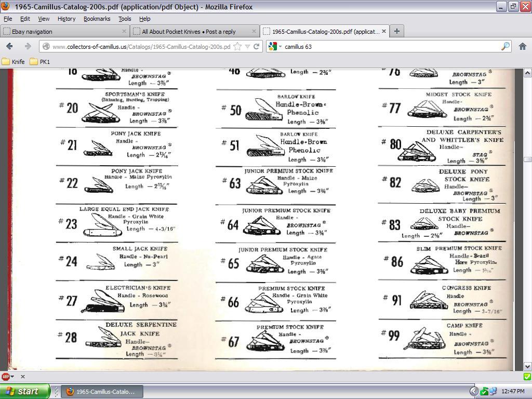
Task: Click the site identity globe icon
Action: point(46,46)
